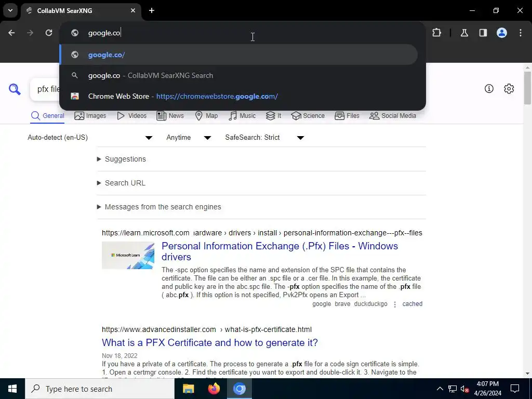The image size is (532, 399).
Task: Select the CollabVM SearXNG tab
Action: tap(81, 11)
